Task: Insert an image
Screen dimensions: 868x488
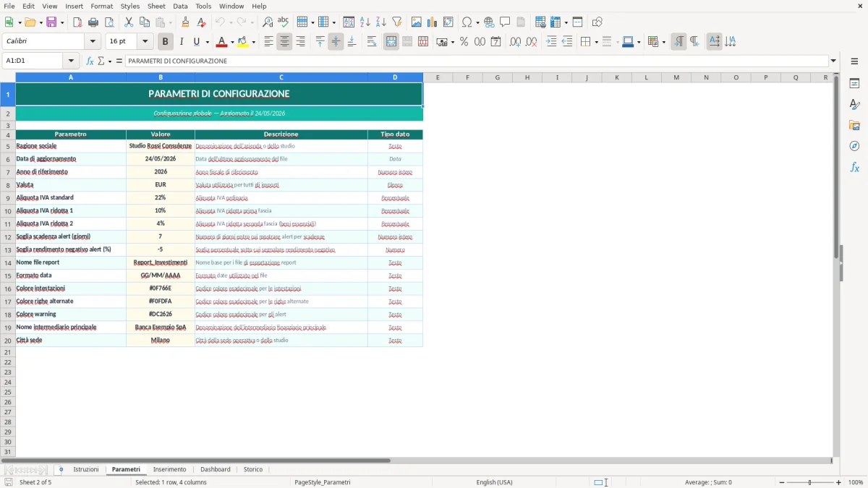Action: (x=417, y=22)
